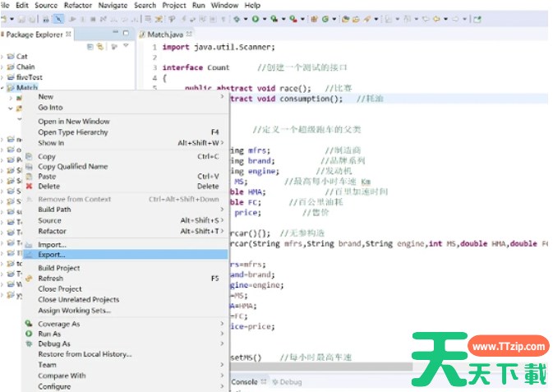
Task: Switch to the Console tab
Action: tap(243, 382)
